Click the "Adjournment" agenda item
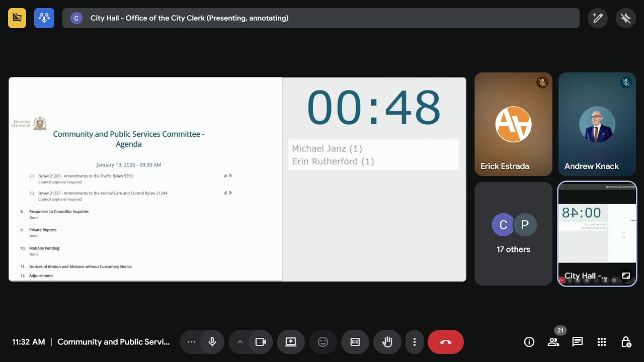Screen dimensions: 644x362 click(41, 276)
